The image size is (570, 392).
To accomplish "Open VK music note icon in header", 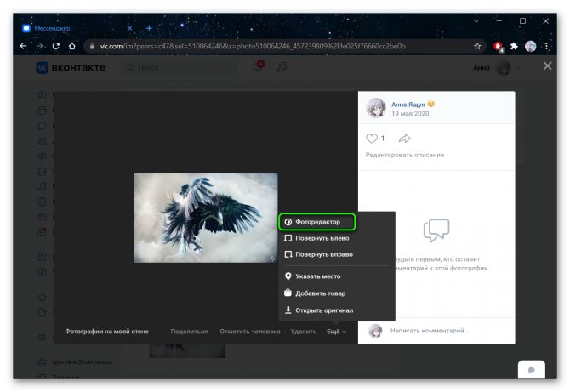I will pos(282,67).
